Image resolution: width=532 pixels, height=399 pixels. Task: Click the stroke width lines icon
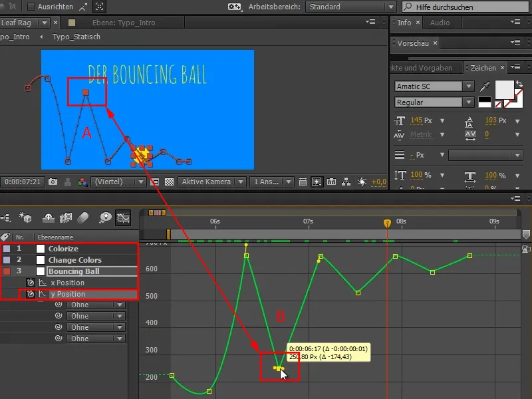coord(400,155)
